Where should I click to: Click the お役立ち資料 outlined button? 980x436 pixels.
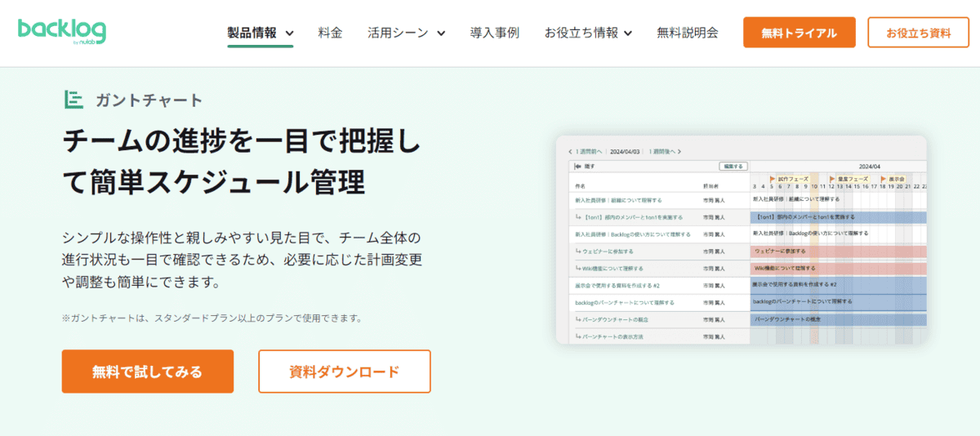pos(918,33)
